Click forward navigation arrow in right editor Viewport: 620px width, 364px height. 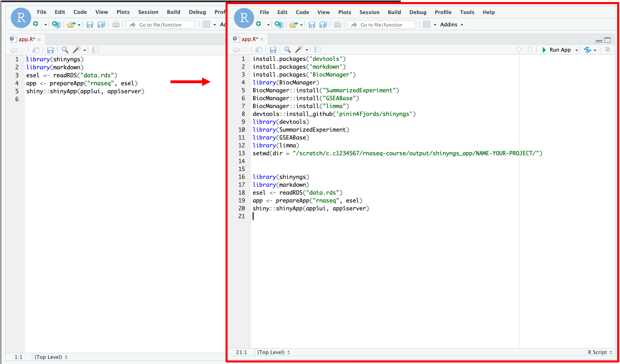[x=245, y=50]
